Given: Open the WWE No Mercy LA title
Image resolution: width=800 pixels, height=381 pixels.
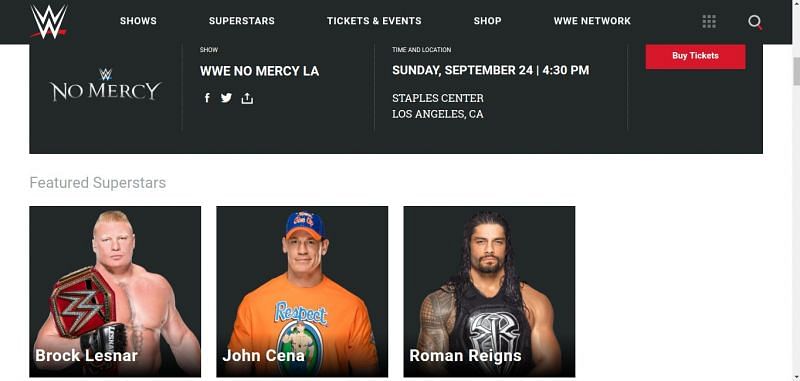Looking at the screenshot, I should (x=260, y=71).
